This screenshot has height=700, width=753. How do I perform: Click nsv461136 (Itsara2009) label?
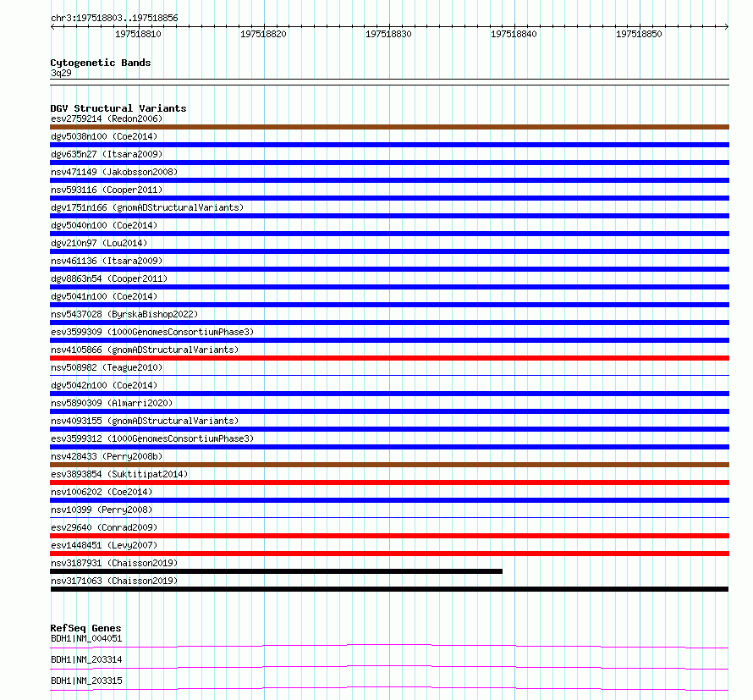107,261
